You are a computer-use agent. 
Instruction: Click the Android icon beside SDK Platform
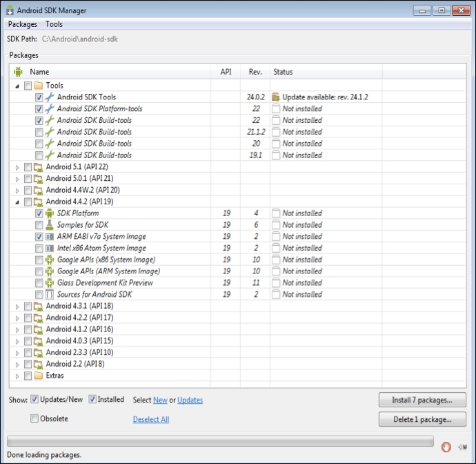point(50,213)
